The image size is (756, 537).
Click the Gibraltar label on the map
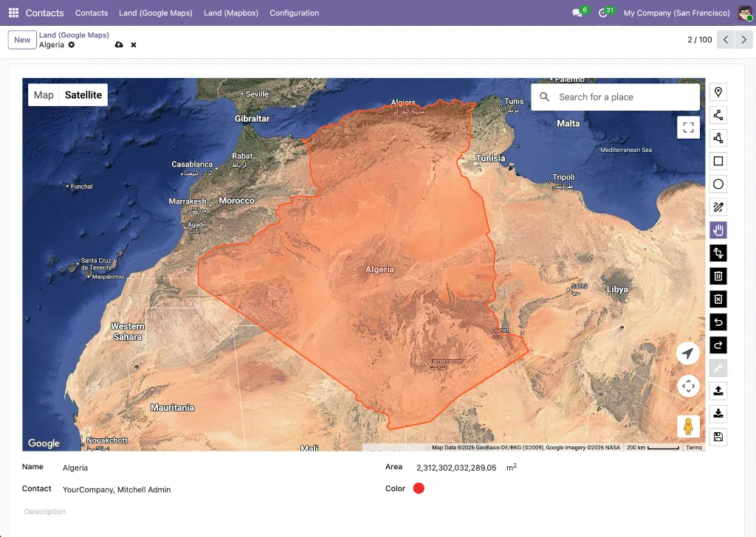pyautogui.click(x=252, y=119)
